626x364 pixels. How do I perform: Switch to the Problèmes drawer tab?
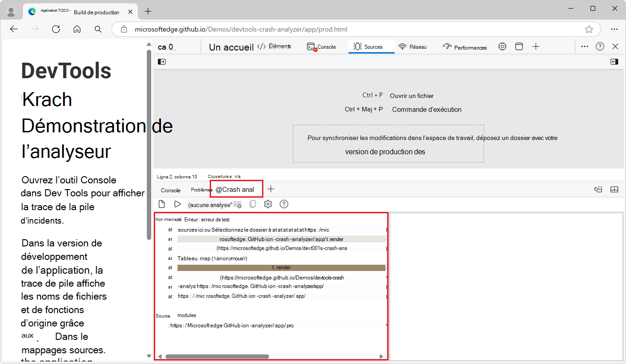pyautogui.click(x=201, y=190)
